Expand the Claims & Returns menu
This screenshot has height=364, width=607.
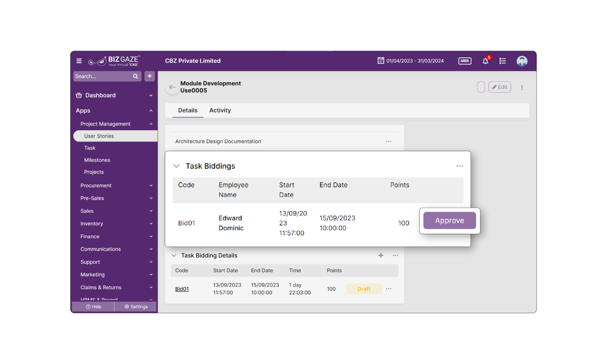[151, 288]
